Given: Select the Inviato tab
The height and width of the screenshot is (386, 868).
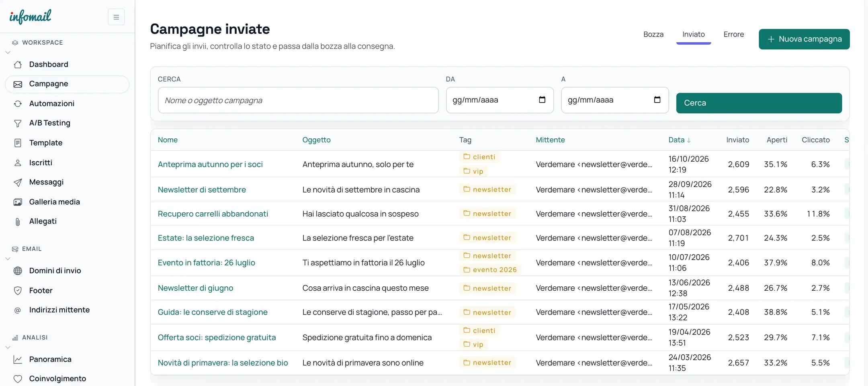Looking at the screenshot, I should pyautogui.click(x=694, y=35).
